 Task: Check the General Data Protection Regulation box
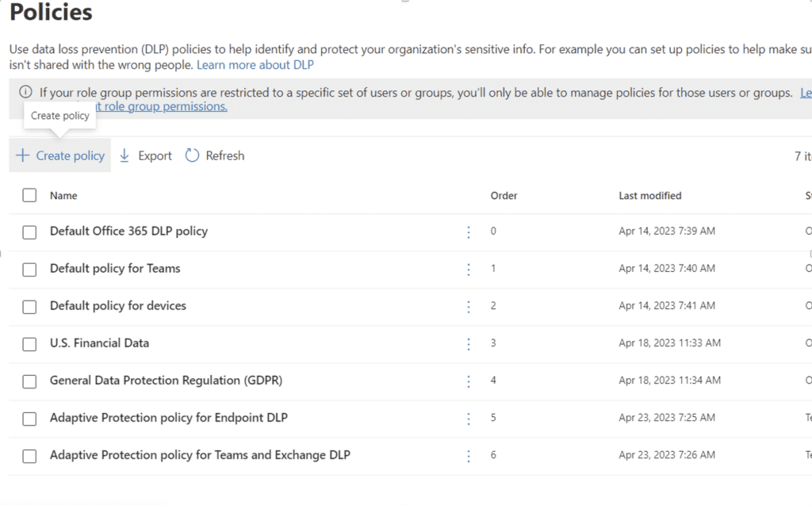pyautogui.click(x=29, y=381)
